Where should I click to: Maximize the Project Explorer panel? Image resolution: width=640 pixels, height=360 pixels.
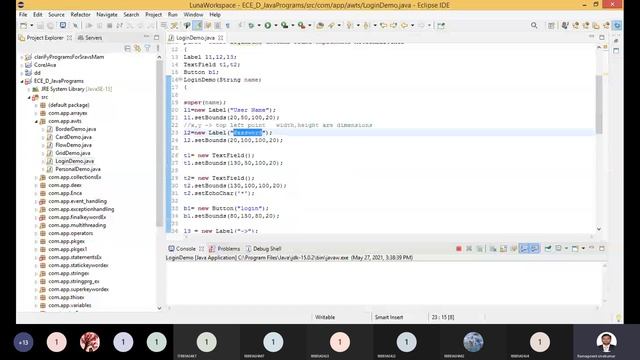tap(156, 37)
